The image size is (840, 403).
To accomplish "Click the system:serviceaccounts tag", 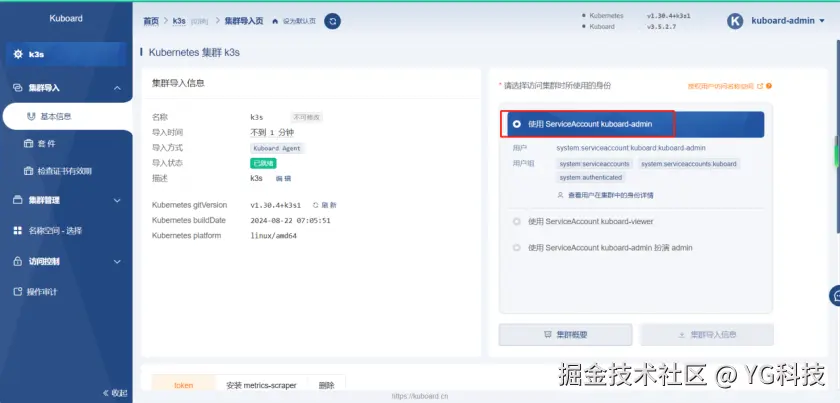I will pyautogui.click(x=594, y=164).
